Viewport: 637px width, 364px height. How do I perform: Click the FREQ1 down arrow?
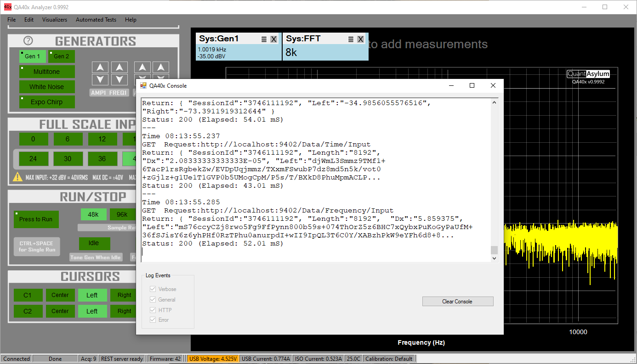click(119, 79)
